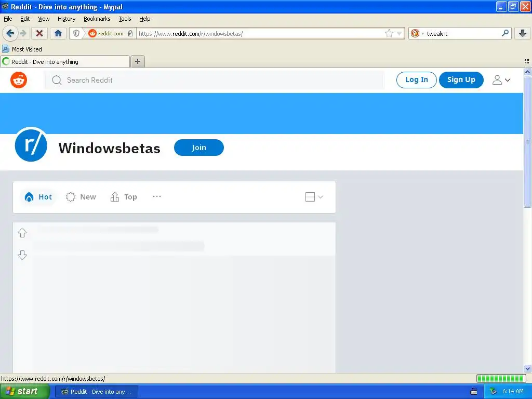Click the keyboard icon in system tray
The width and height of the screenshot is (532, 399).
coord(474,392)
